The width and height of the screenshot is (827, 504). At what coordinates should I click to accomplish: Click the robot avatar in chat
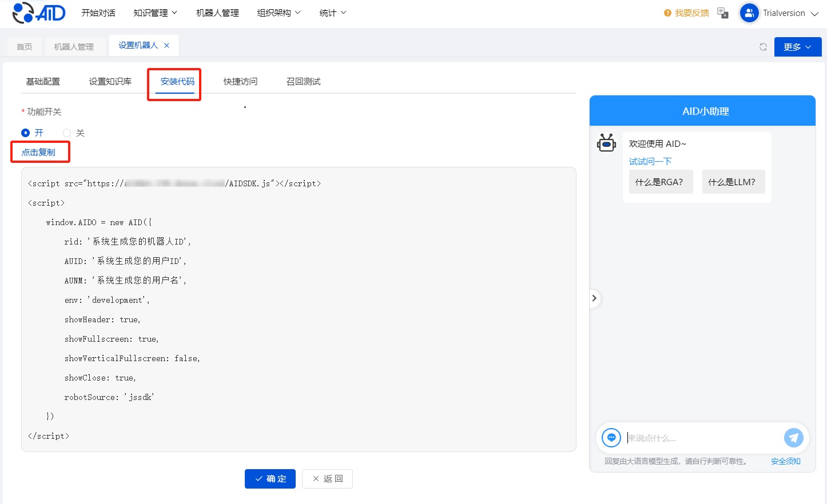pyautogui.click(x=606, y=143)
